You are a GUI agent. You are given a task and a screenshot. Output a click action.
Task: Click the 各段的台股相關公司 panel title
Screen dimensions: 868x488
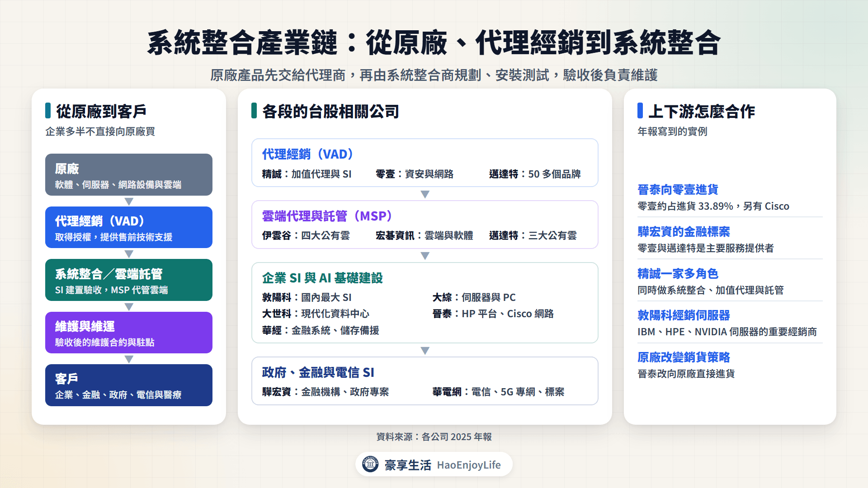point(330,111)
